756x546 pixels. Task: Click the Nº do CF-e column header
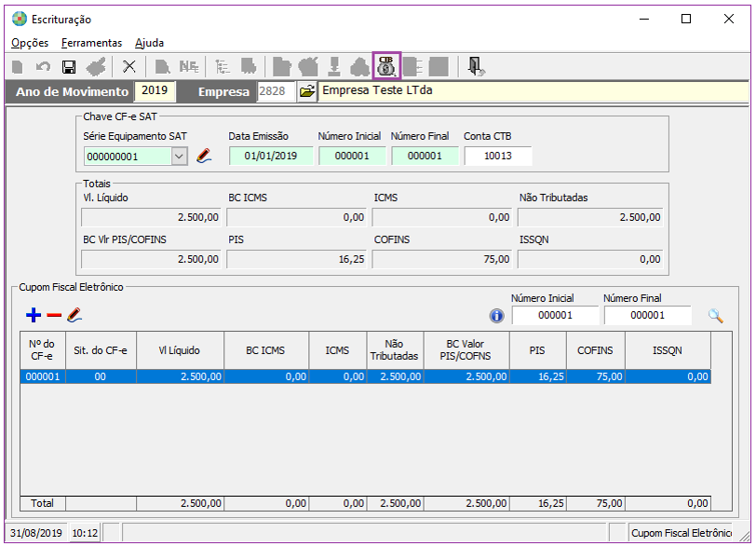(x=43, y=350)
